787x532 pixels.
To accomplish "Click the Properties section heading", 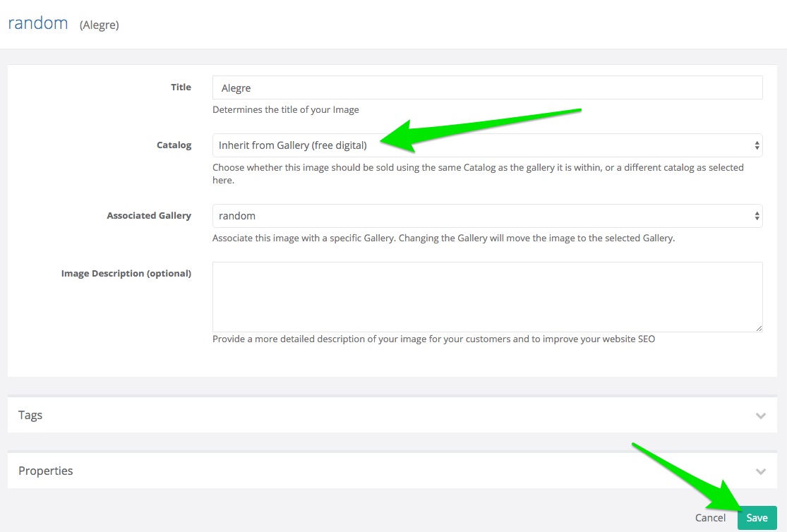I will click(x=46, y=471).
